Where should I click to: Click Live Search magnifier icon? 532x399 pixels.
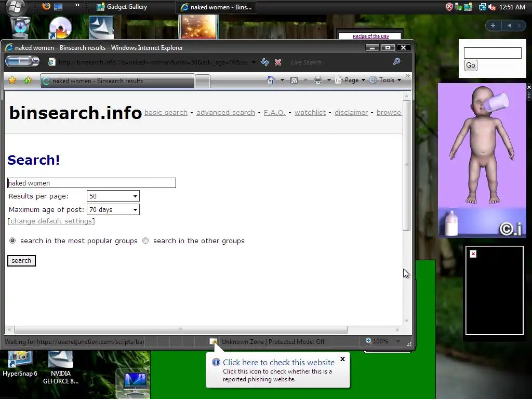pos(396,61)
